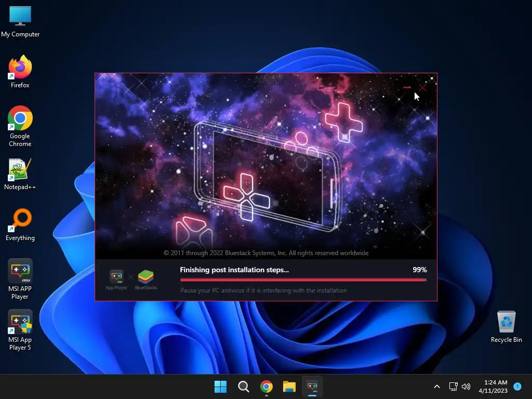Click the App Player logo in installer

(x=116, y=280)
